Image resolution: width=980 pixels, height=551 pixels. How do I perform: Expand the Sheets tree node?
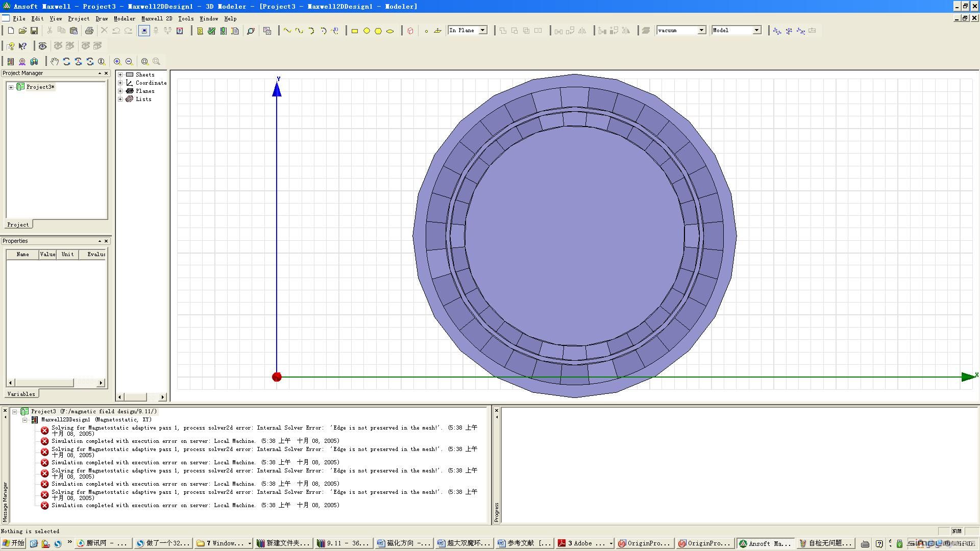click(120, 74)
